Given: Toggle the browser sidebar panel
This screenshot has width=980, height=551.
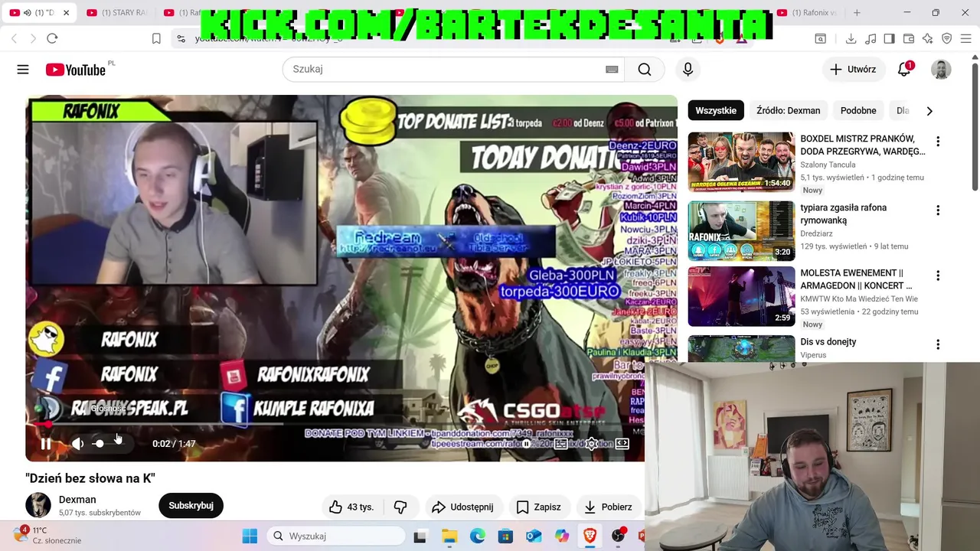Looking at the screenshot, I should 889,38.
